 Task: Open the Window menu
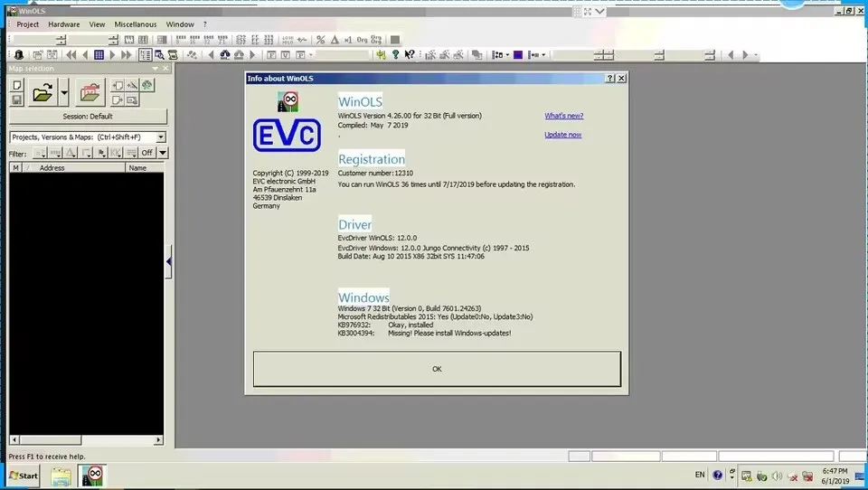point(180,24)
